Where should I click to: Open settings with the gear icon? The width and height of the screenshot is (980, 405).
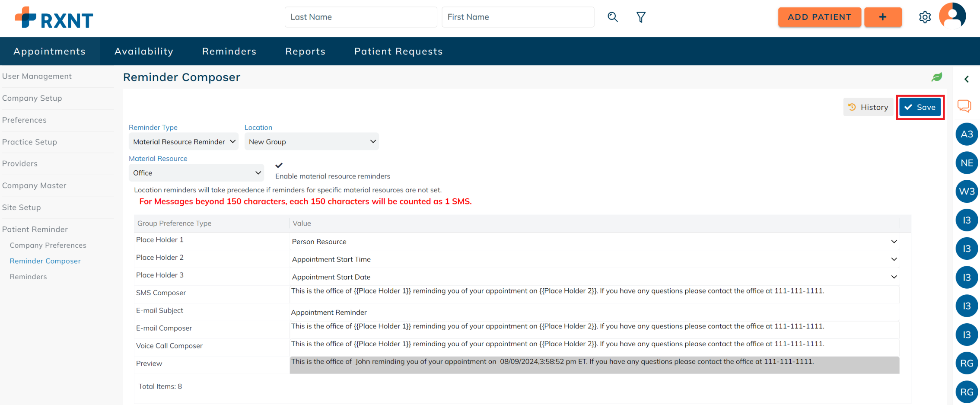click(x=925, y=17)
